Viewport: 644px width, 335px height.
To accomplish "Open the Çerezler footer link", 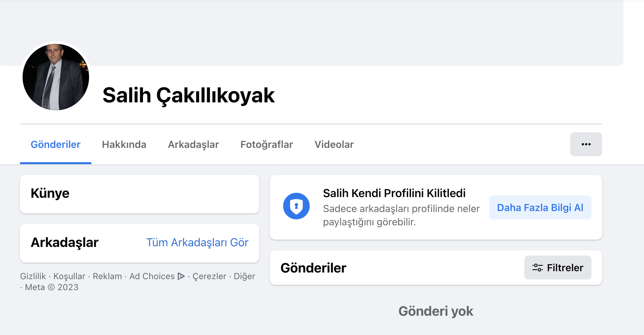I will point(209,276).
